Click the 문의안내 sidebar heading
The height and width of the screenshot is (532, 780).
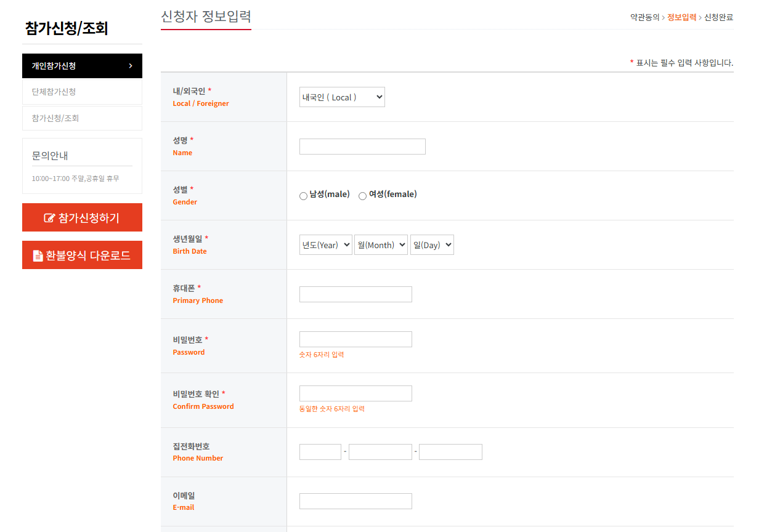(x=50, y=155)
